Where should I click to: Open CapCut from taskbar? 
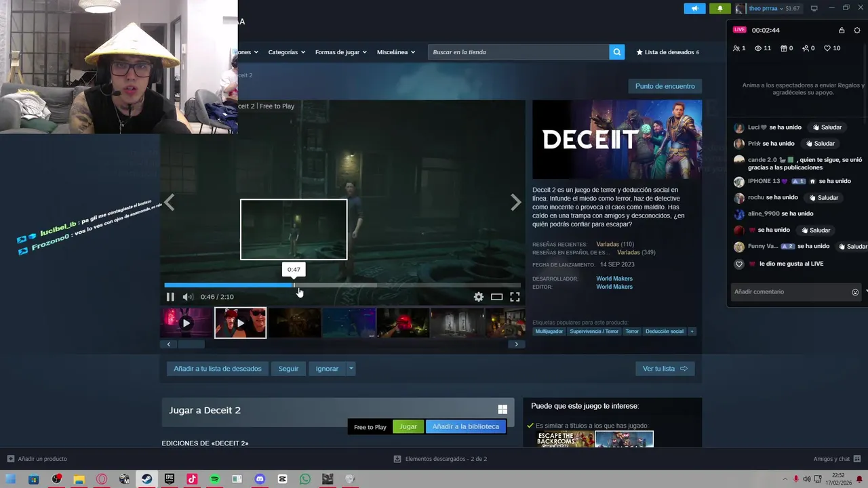(282, 479)
